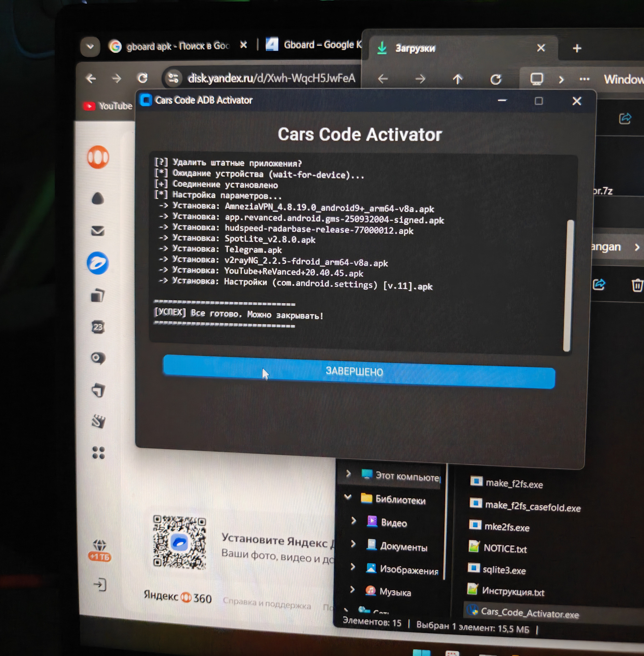Select Библиотеки in the navigation tree
Screen dimensions: 644x656
point(393,499)
